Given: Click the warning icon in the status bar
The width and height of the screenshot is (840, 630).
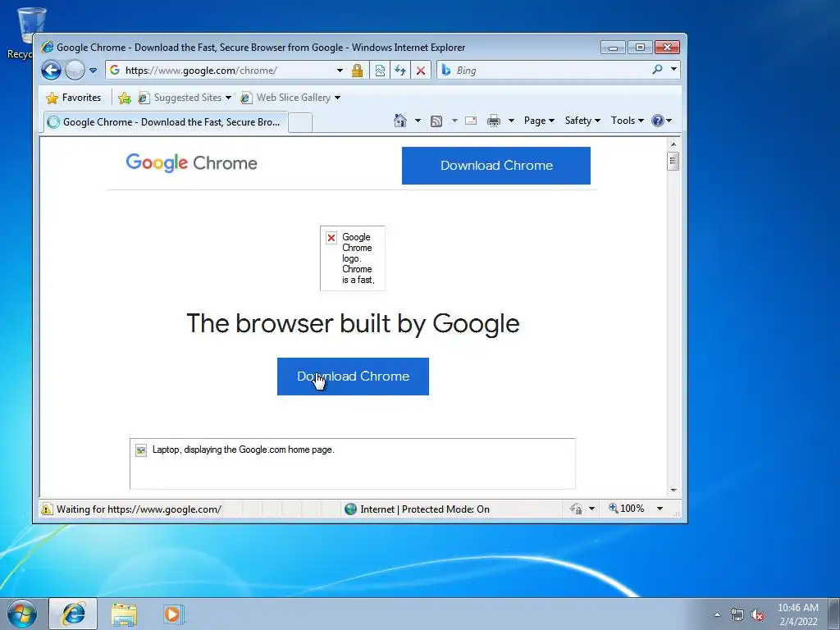Looking at the screenshot, I should [47, 509].
